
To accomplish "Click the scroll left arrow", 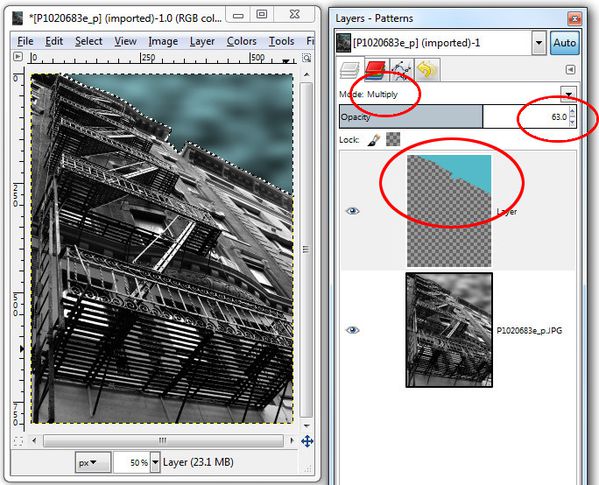I will [34, 441].
